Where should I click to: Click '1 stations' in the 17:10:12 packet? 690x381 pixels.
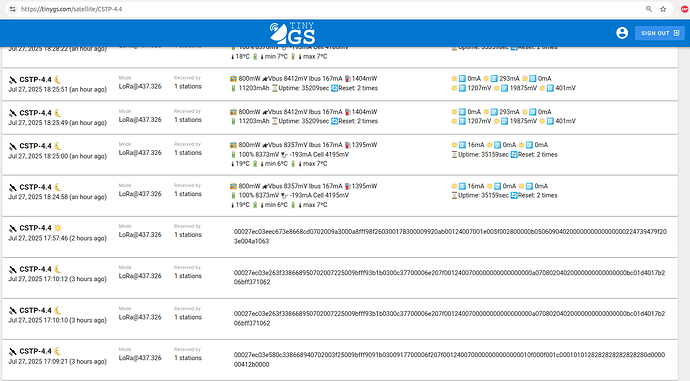188,276
